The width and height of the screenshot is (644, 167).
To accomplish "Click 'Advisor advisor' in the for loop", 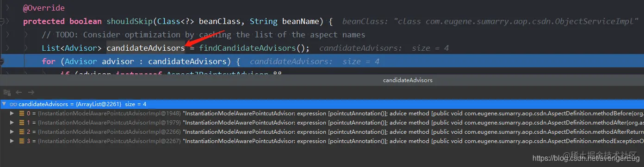I will click(99, 61).
